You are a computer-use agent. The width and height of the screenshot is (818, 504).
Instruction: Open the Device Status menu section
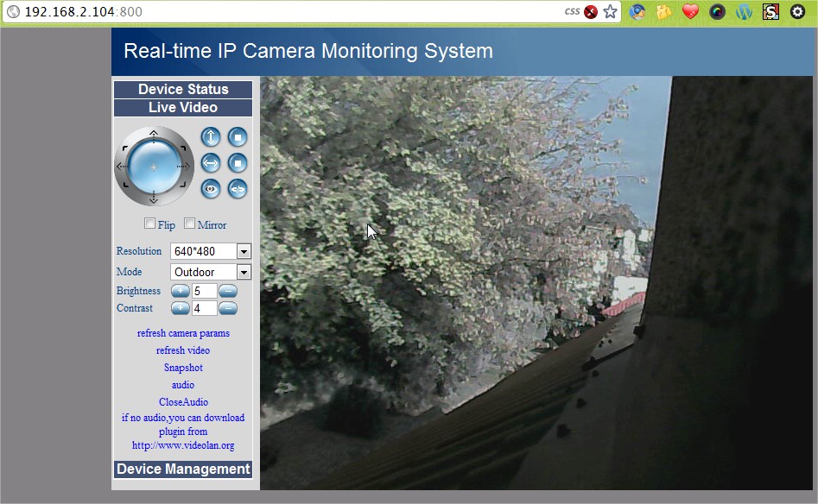tap(183, 90)
